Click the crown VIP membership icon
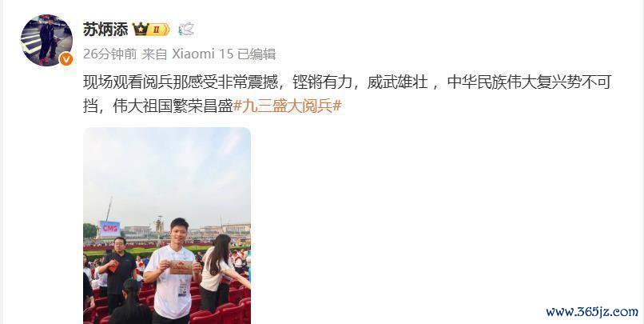This screenshot has width=644, height=324. click(x=141, y=29)
